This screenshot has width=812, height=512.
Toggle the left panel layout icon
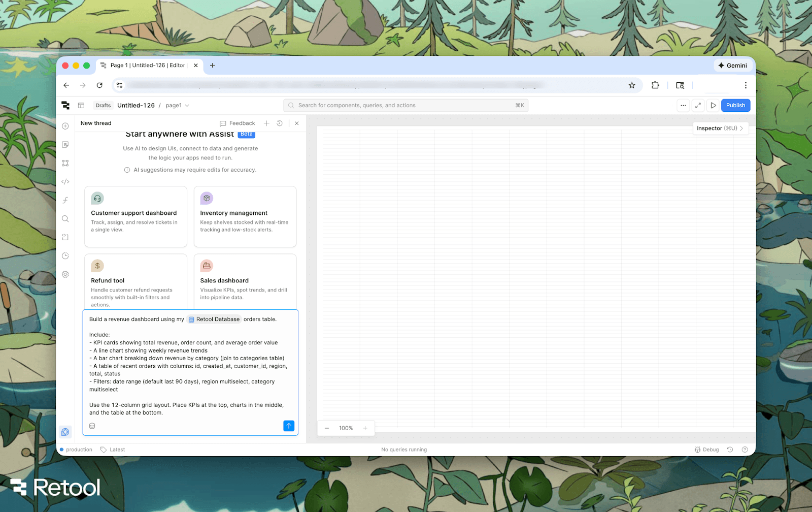point(81,105)
